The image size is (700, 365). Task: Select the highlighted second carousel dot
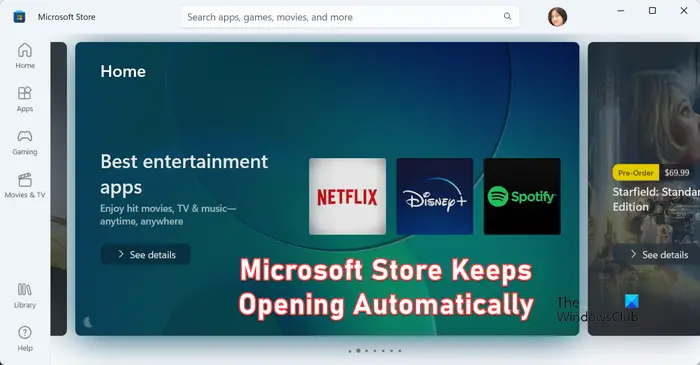pyautogui.click(x=358, y=351)
